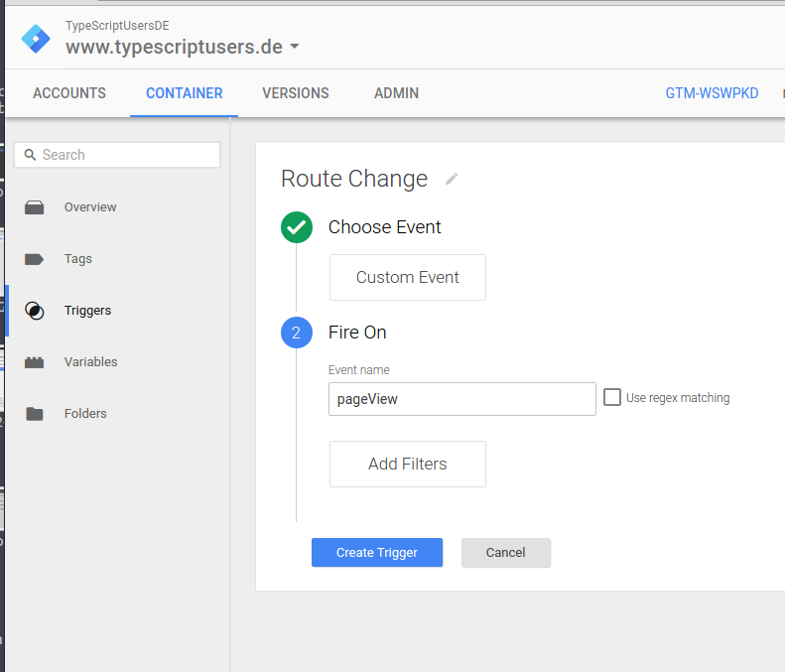Click the Add Filters button

(x=408, y=464)
